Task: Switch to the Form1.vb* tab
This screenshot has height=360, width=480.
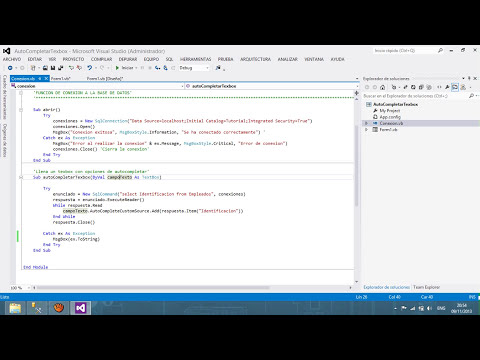Action: click(x=60, y=79)
